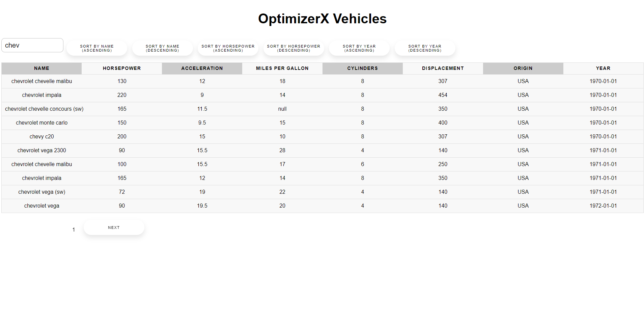Click the chevy c20 name cell
644x321 pixels.
tap(42, 137)
